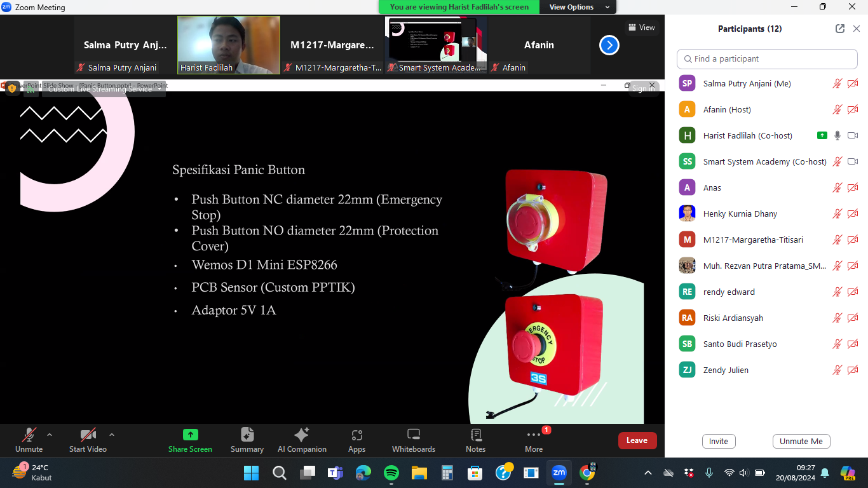
Task: Click Smart System Academy camera icon
Action: (x=853, y=161)
